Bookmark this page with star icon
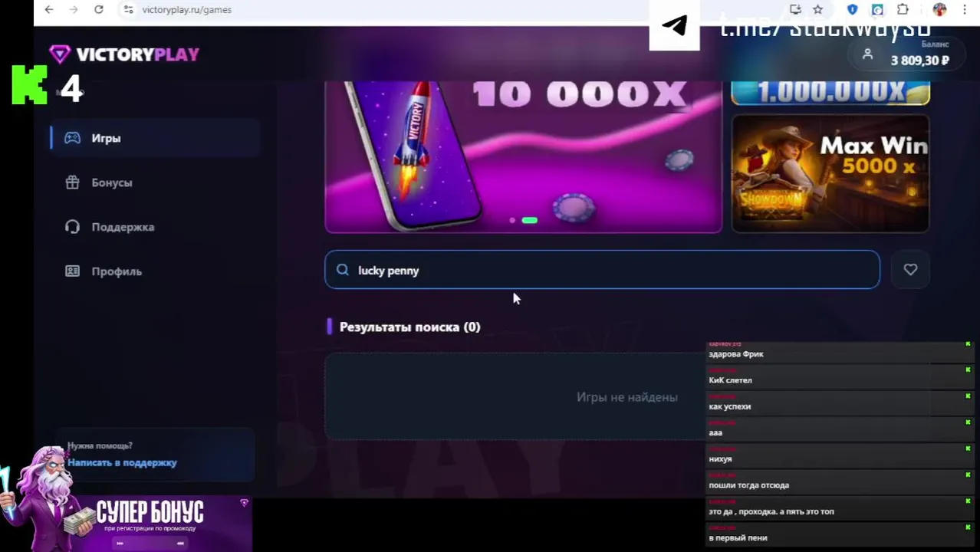The width and height of the screenshot is (980, 552). point(818,9)
